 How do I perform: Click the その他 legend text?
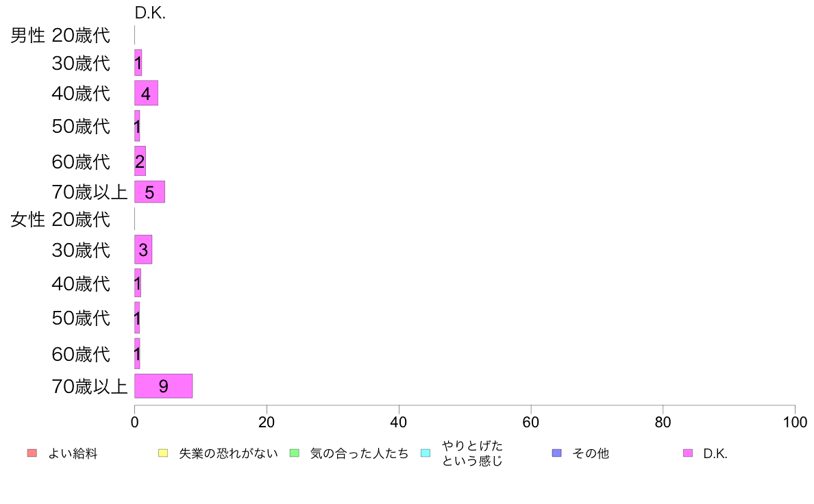pos(591,453)
